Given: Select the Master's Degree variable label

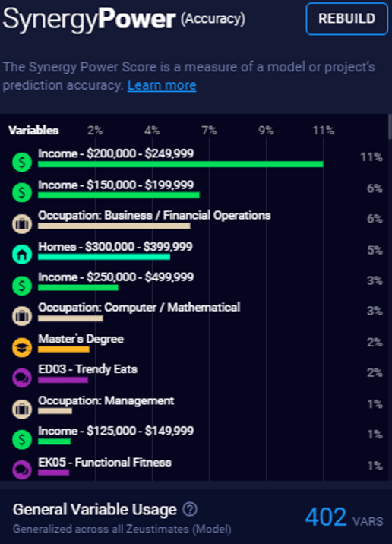Looking at the screenshot, I should tap(81, 339).
